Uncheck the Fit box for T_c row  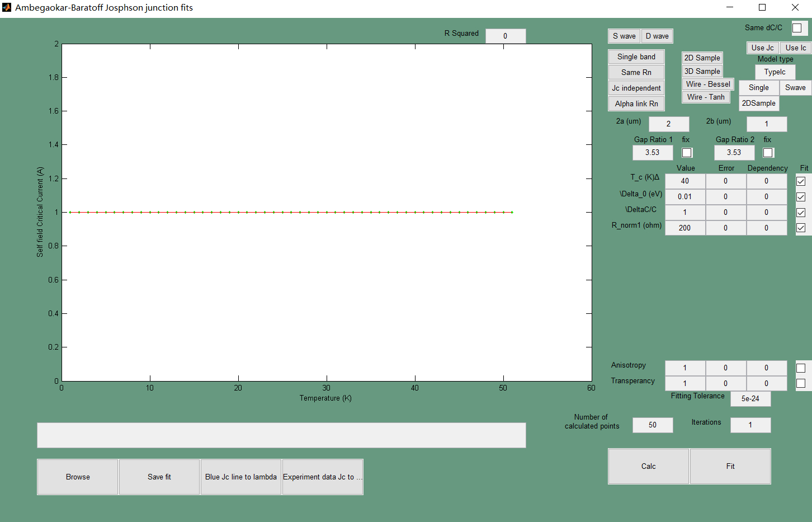click(x=801, y=181)
